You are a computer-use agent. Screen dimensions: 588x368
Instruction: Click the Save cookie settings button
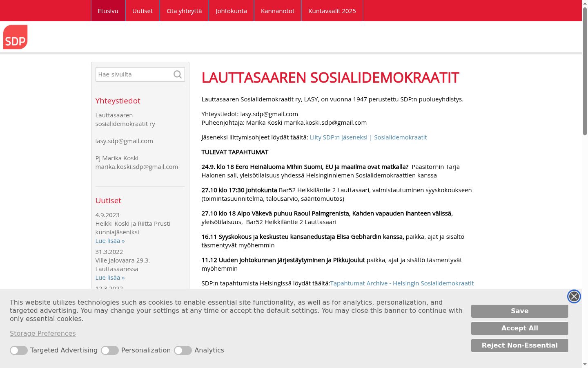[x=520, y=311]
